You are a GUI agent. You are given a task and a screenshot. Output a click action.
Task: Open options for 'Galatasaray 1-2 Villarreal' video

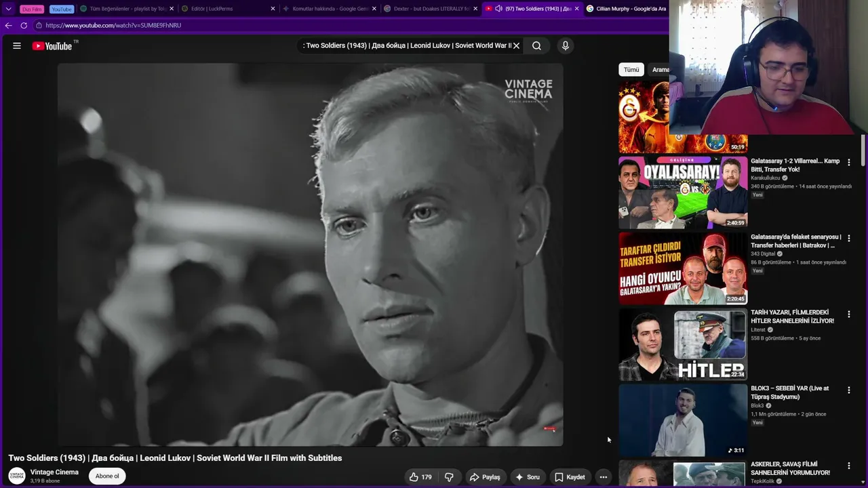[848, 163]
